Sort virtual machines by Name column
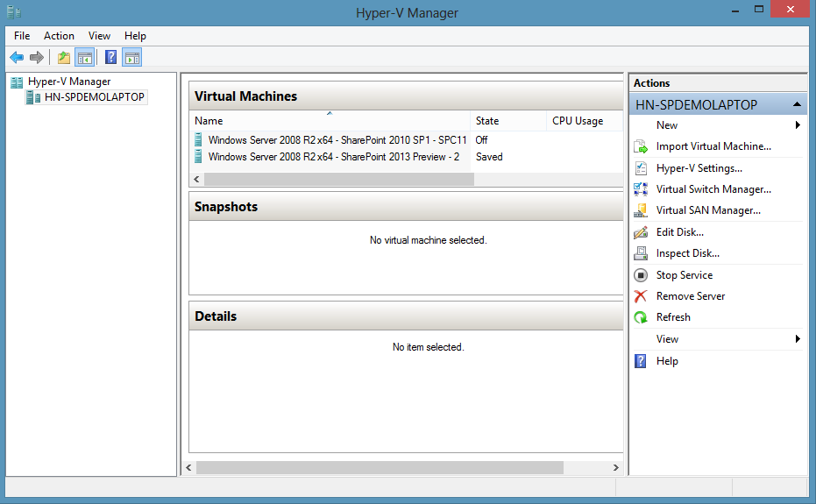This screenshot has height=504, width=816. tap(330, 121)
